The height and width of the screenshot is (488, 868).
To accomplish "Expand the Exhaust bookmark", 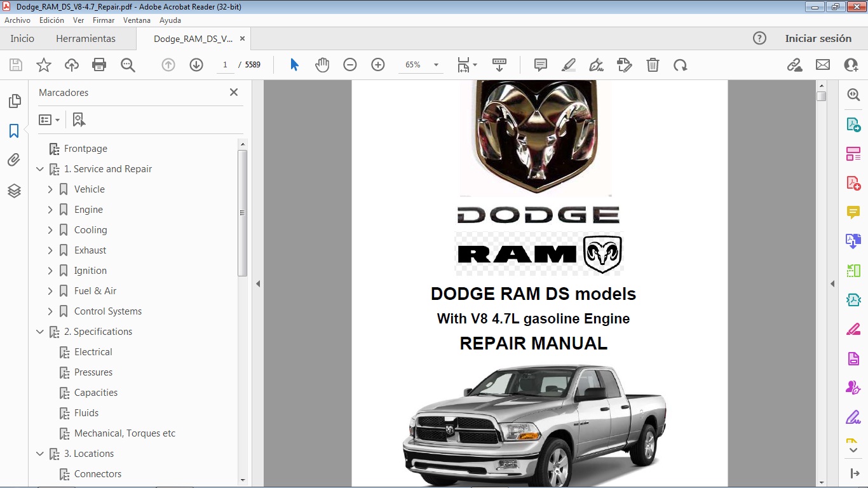I will [50, 250].
